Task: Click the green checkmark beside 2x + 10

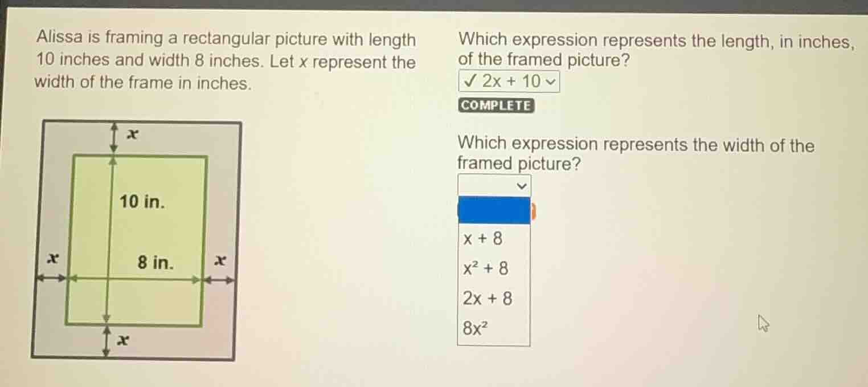Action: coord(470,82)
